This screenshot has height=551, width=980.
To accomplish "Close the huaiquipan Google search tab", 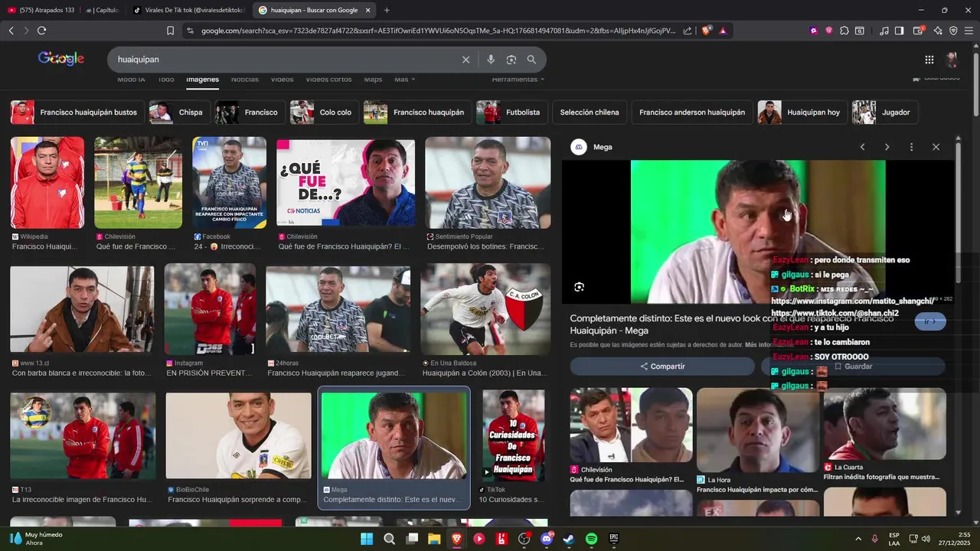I will point(368,10).
